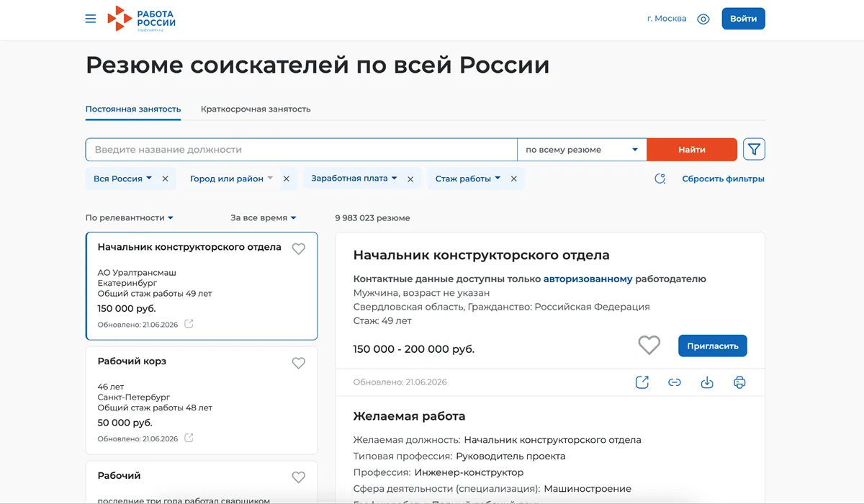Expand the Вся Россия region dropdown
Viewport: 864px width, 504px height.
pos(122,179)
